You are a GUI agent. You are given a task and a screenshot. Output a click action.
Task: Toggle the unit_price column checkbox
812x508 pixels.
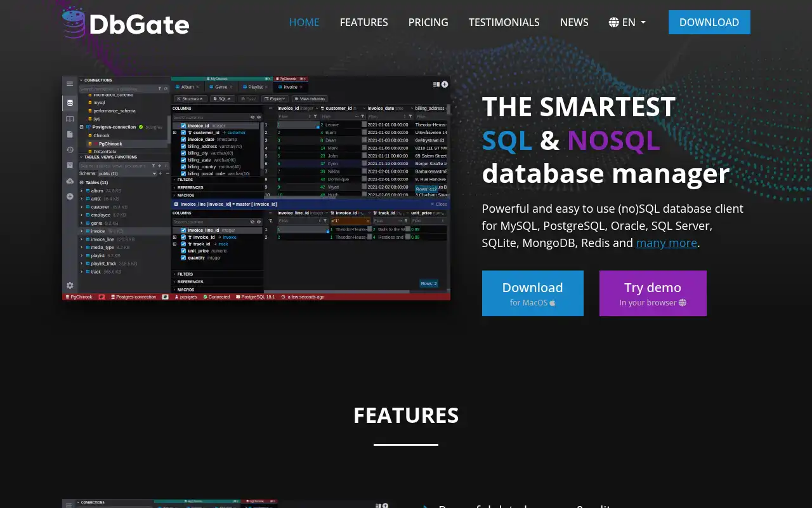pos(183,251)
